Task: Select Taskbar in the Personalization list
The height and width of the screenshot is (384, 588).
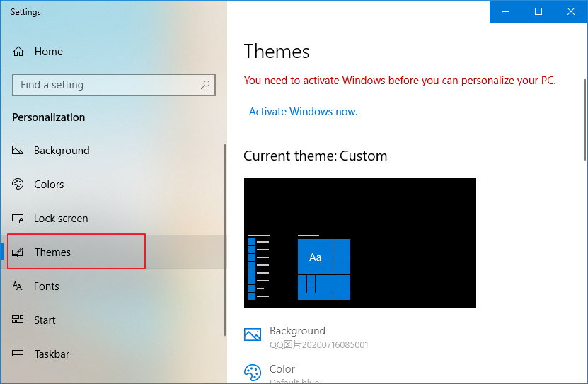Action: tap(52, 354)
